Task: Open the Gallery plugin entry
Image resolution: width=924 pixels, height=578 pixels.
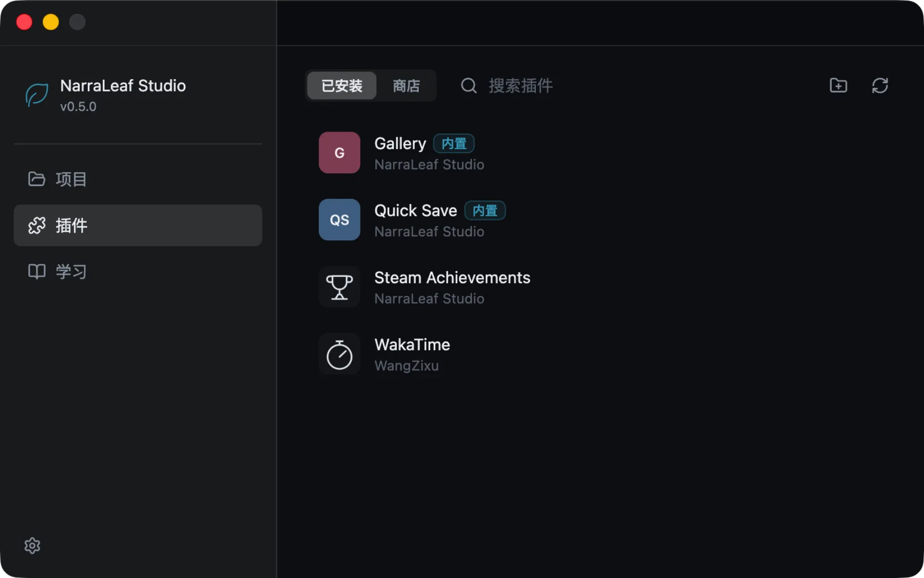Action: tap(601, 153)
